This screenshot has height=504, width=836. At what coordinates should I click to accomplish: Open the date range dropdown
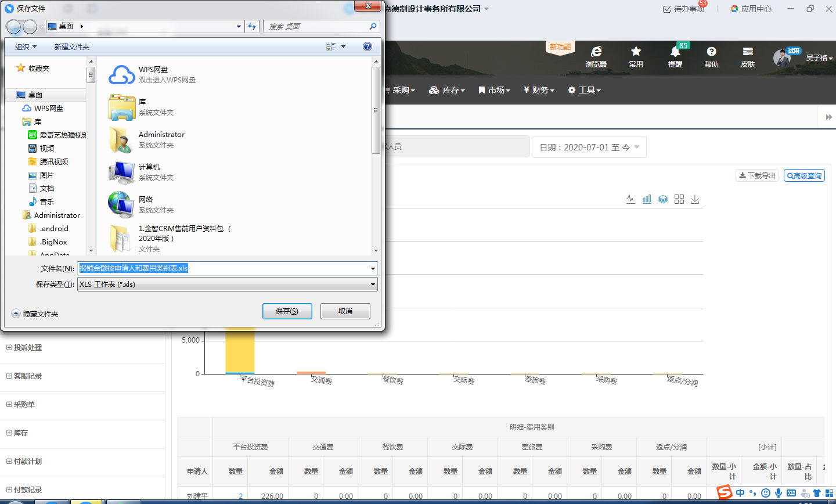(589, 147)
